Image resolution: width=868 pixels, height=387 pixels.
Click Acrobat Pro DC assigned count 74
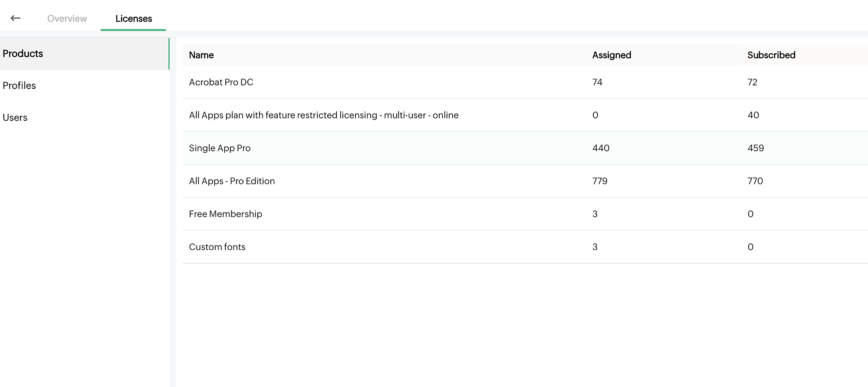597,82
